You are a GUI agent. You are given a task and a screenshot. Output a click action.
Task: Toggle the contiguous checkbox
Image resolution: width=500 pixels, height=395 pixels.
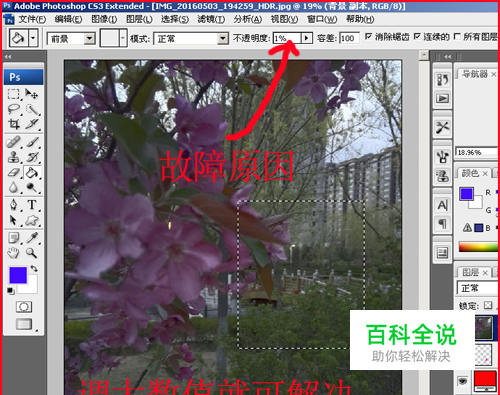tap(417, 36)
